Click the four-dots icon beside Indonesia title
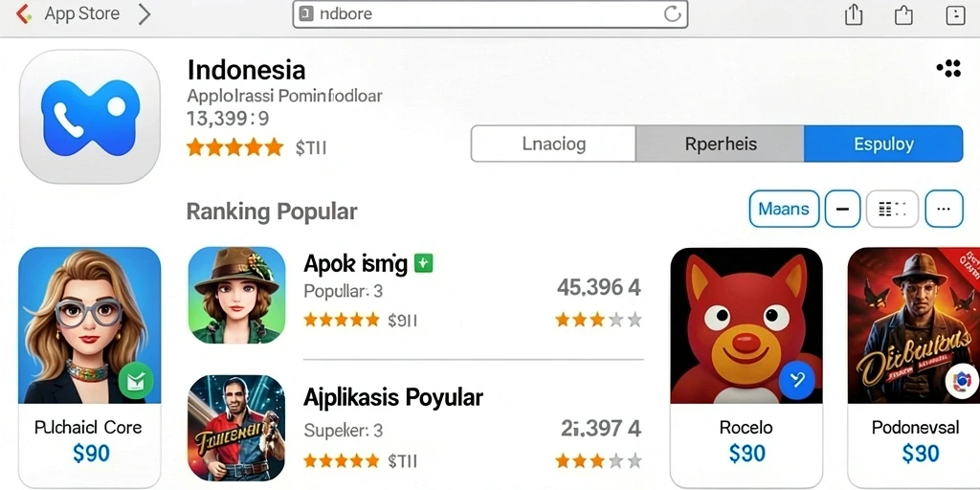The height and width of the screenshot is (490, 980). (x=948, y=69)
